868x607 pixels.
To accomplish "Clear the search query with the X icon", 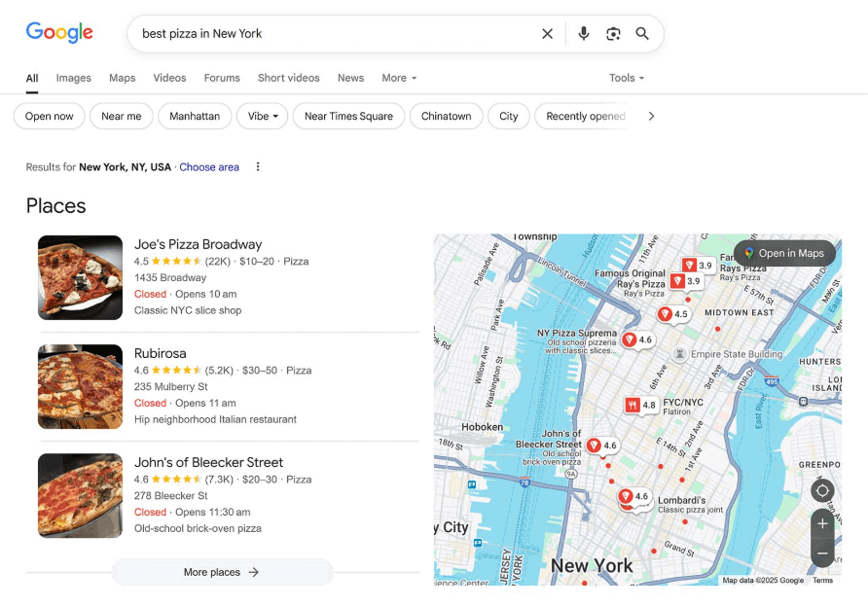I will [x=547, y=33].
